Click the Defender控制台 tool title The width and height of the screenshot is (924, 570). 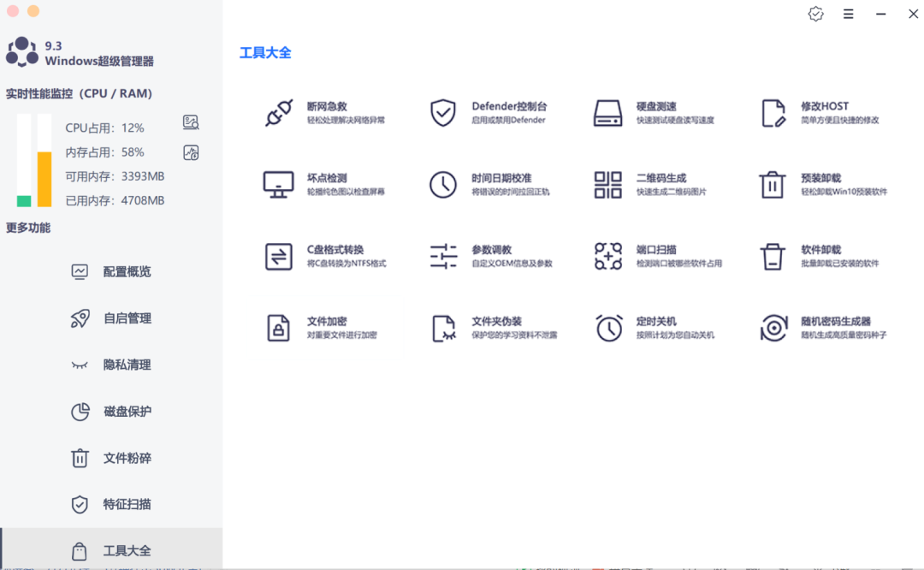509,107
